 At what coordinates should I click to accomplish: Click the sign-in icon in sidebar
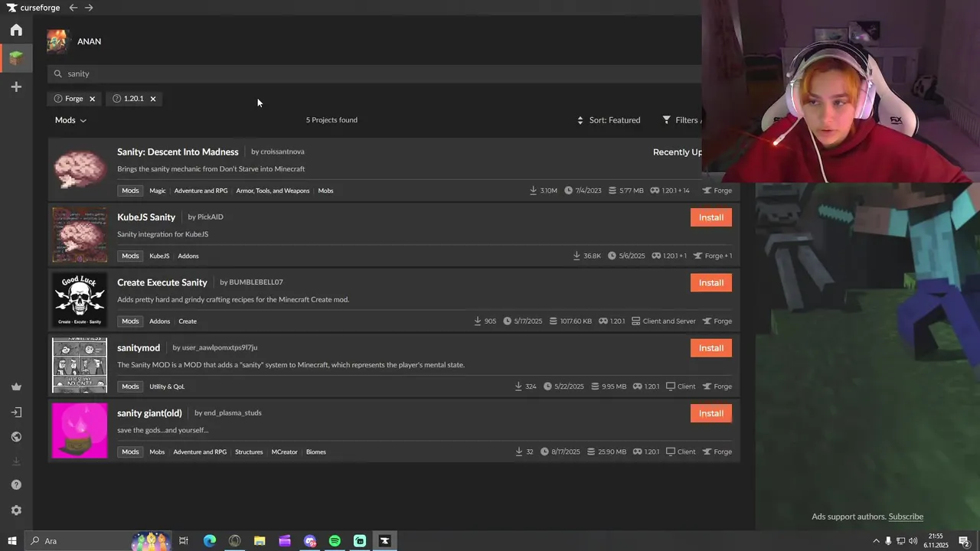(x=16, y=412)
